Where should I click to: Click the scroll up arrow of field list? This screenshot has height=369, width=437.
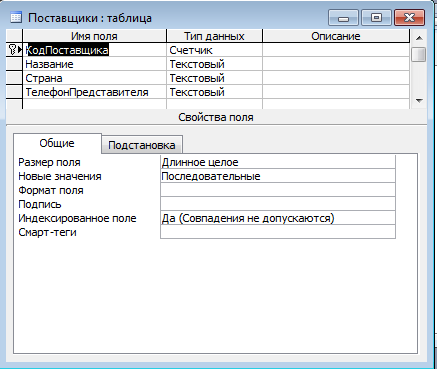tap(419, 38)
